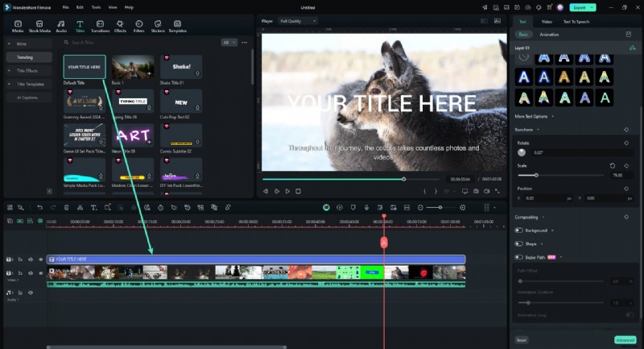Toggle the Background switch on
The height and width of the screenshot is (349, 644).
click(519, 231)
